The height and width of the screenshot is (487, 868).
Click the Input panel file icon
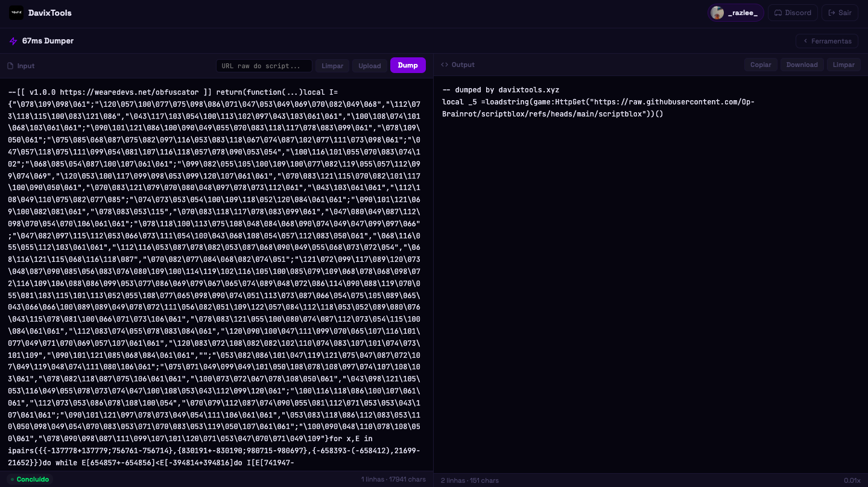(x=10, y=66)
